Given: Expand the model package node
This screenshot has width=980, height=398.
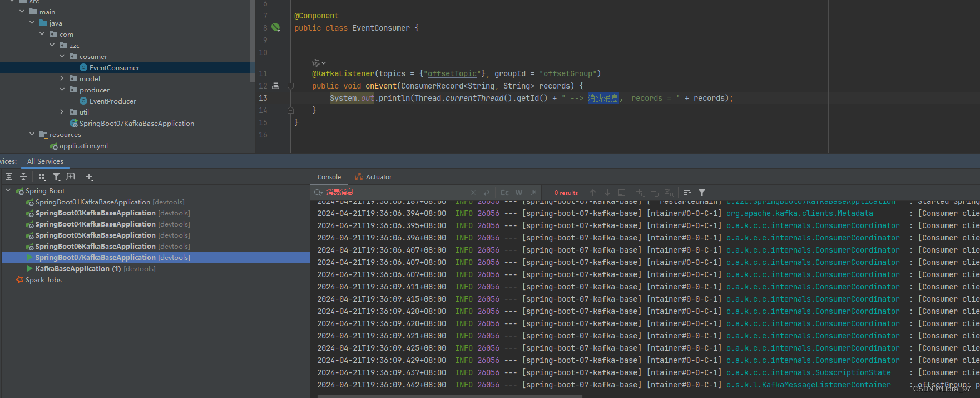Looking at the screenshot, I should pyautogui.click(x=62, y=78).
